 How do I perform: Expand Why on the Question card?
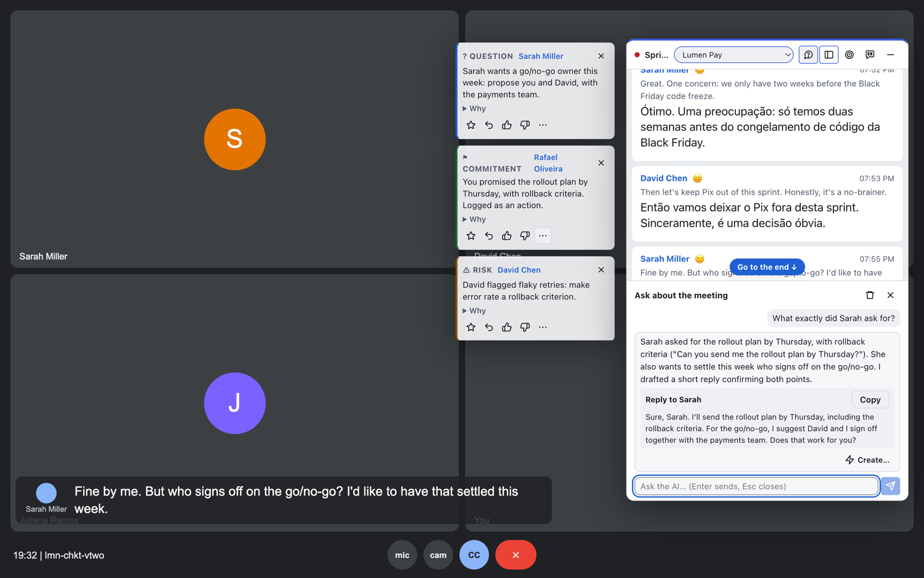[x=474, y=109]
